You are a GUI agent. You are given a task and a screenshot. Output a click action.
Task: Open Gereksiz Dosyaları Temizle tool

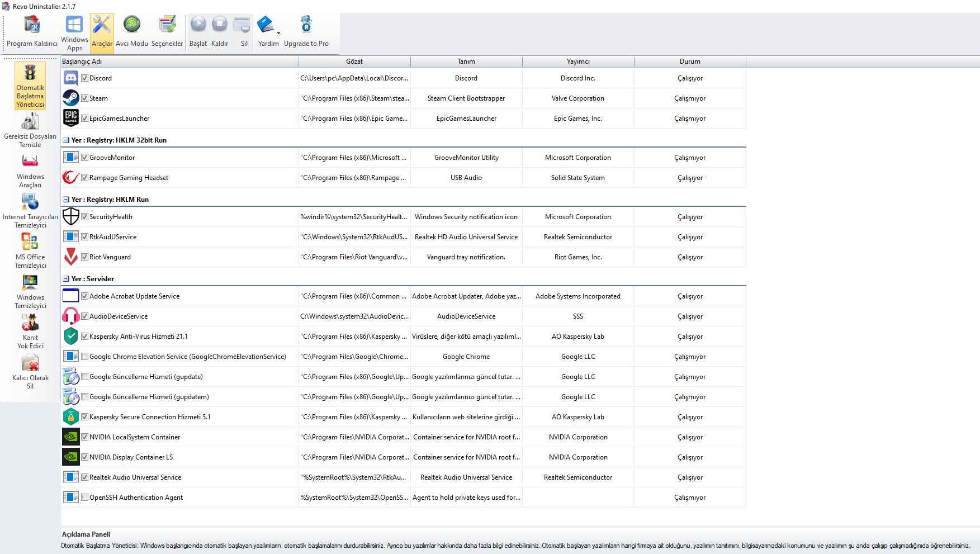pyautogui.click(x=30, y=130)
